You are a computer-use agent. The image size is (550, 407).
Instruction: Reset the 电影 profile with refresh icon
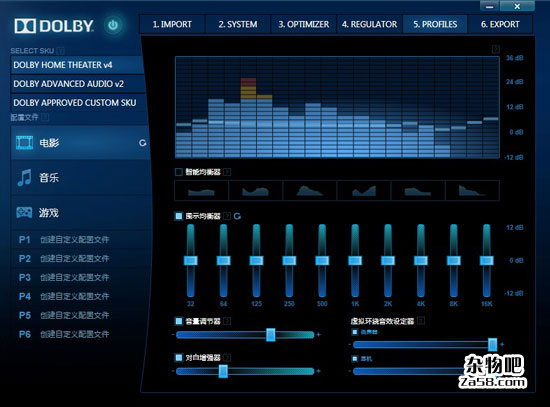[142, 143]
